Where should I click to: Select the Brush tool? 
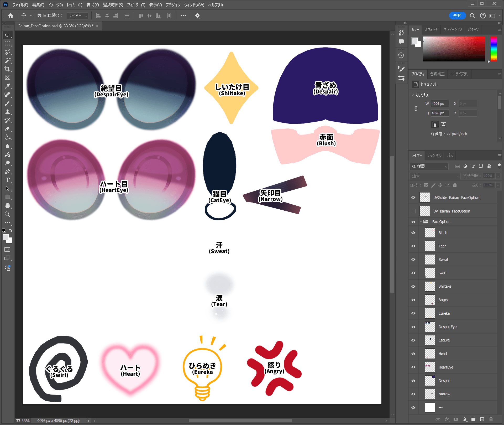(x=7, y=103)
